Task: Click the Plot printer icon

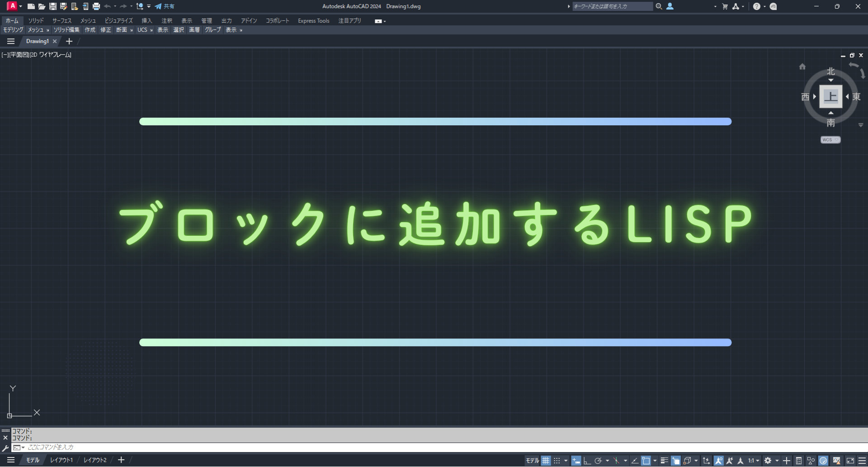Action: tap(96, 6)
